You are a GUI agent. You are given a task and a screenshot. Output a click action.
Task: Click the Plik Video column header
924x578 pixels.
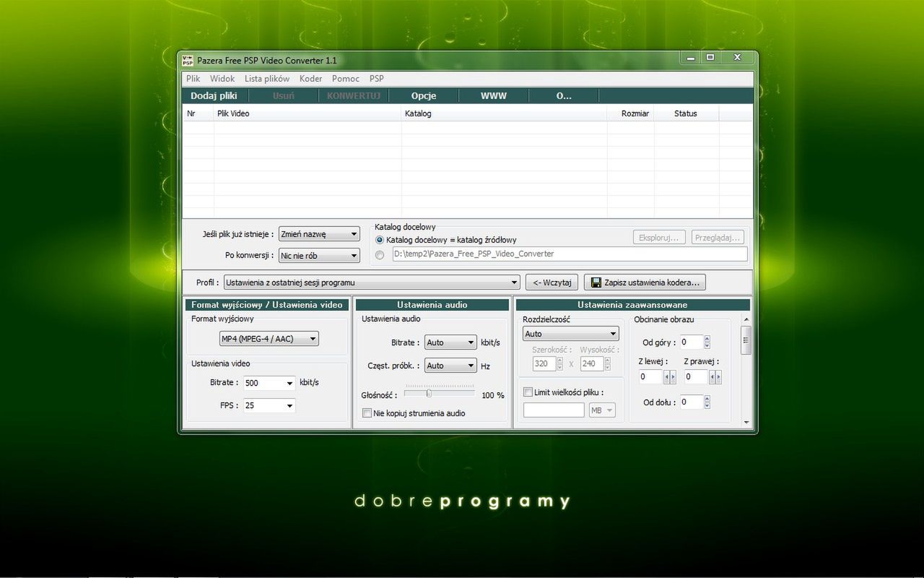[308, 113]
